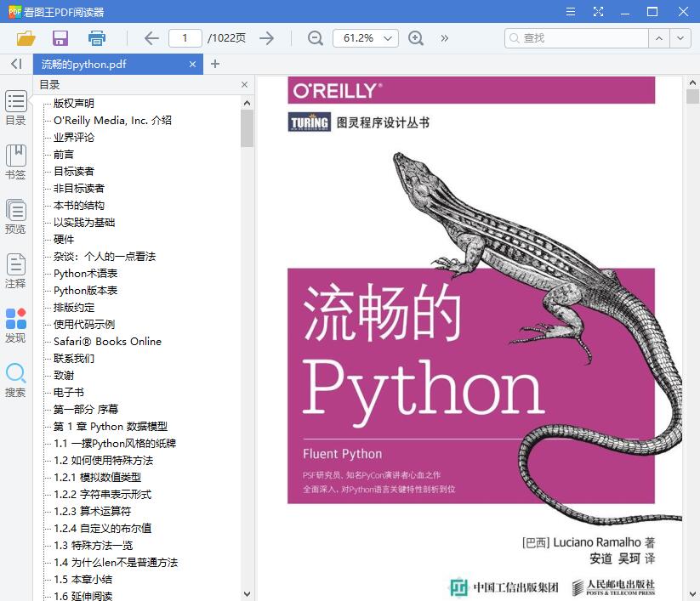Open outline entry Safari® Books Online
700x601 pixels.
click(x=107, y=342)
